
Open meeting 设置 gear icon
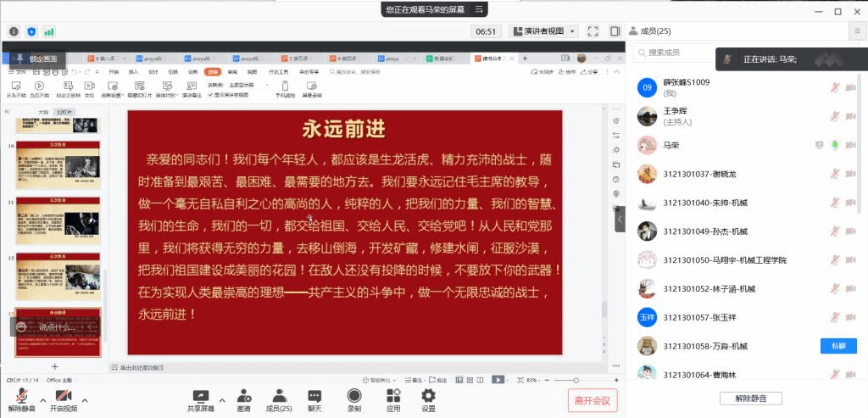[428, 395]
